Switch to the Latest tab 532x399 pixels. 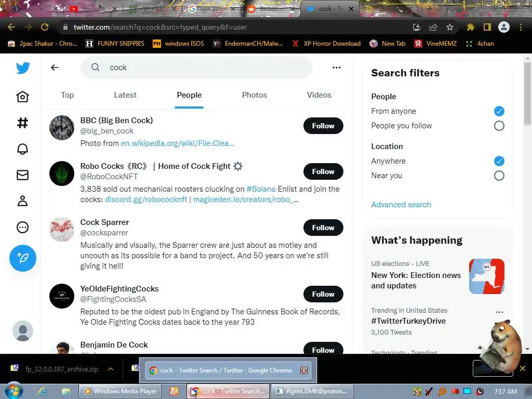[125, 95]
